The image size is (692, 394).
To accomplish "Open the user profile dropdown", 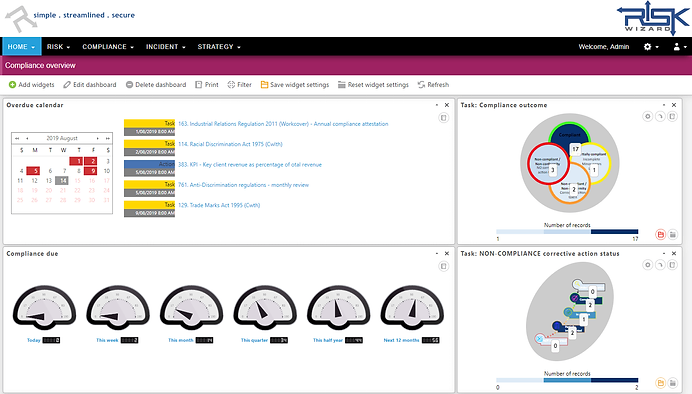I will 680,46.
